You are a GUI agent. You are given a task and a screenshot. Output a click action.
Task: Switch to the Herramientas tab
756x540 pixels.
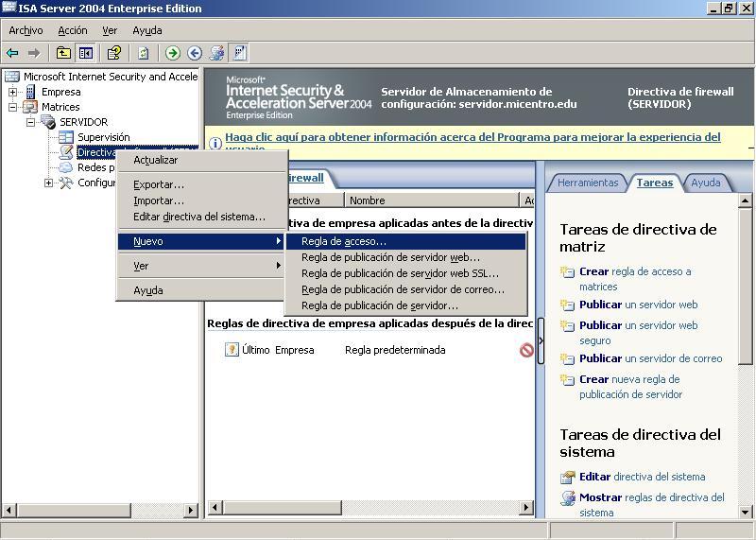click(x=587, y=183)
